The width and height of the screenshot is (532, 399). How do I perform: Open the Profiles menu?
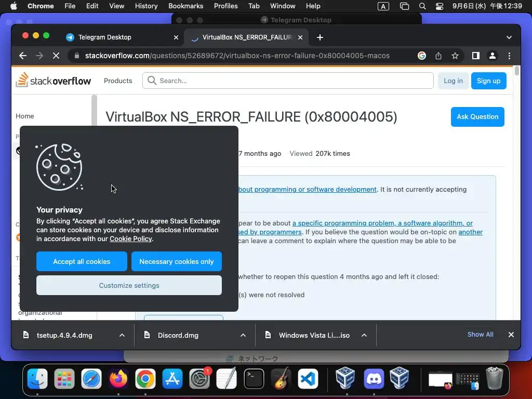pyautogui.click(x=225, y=6)
